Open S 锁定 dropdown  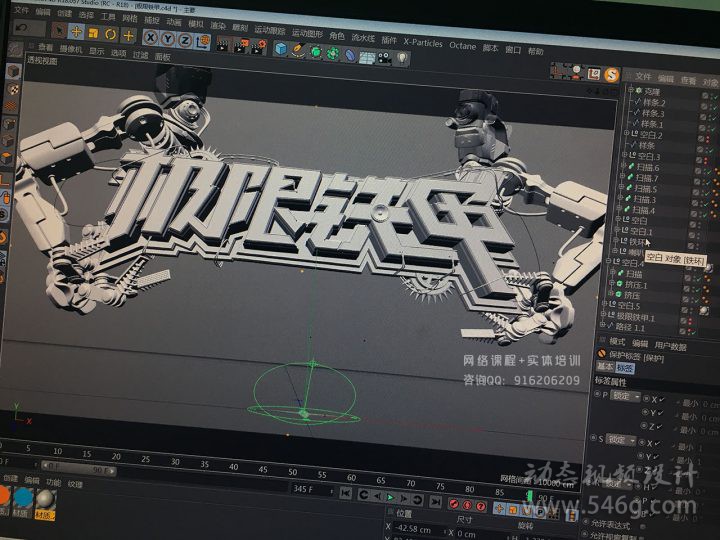(x=621, y=440)
